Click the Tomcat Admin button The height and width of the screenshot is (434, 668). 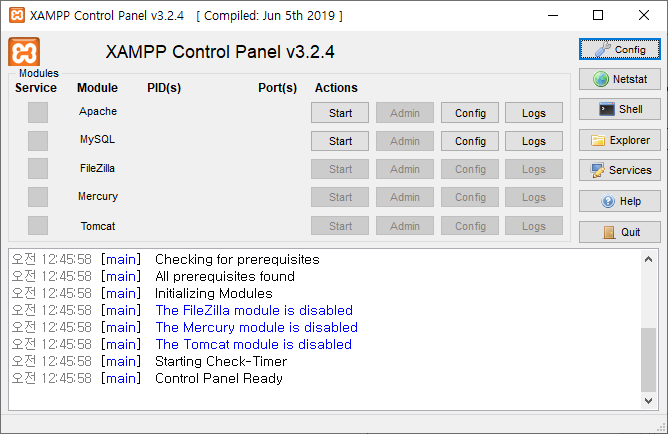405,226
